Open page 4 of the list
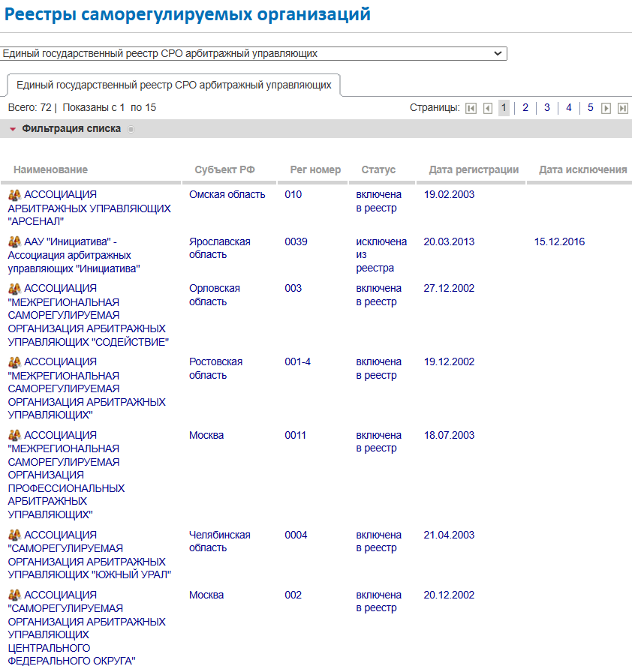Screen dimensions: 632x672 tap(568, 107)
